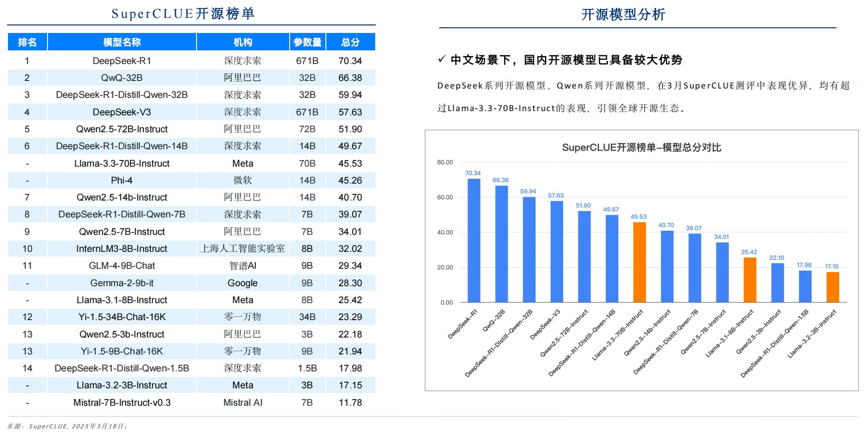The width and height of the screenshot is (868, 434).
Task: Click the 总分 column header
Action: click(350, 42)
